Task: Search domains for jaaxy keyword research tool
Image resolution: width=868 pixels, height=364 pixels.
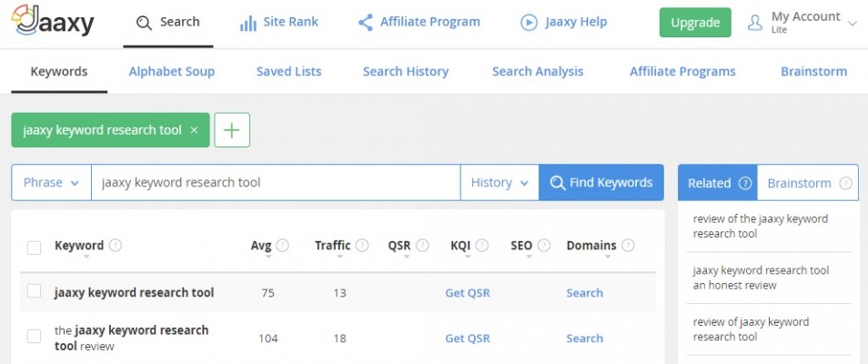Action: 584,293
